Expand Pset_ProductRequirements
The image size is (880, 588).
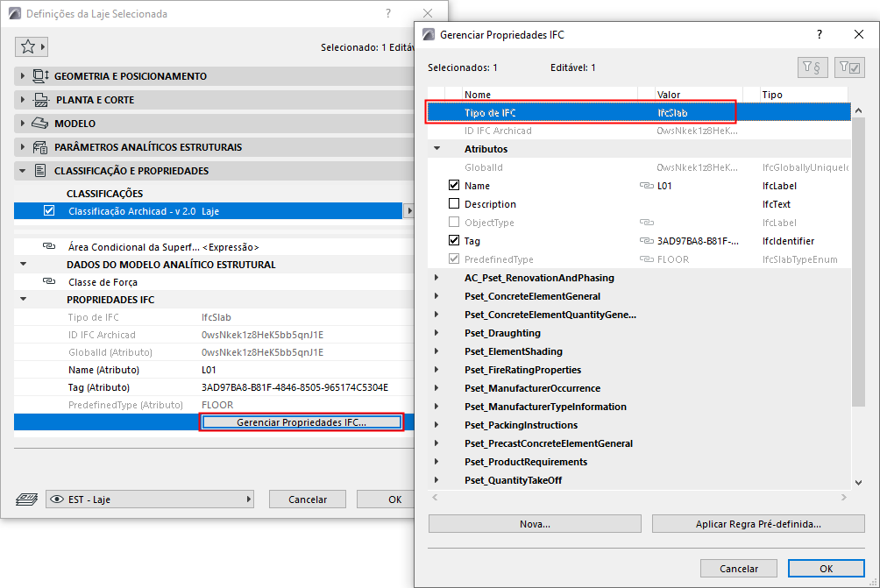pos(436,462)
